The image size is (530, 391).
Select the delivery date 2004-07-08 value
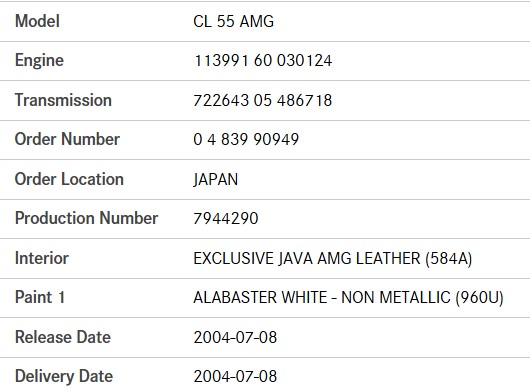pos(235,376)
